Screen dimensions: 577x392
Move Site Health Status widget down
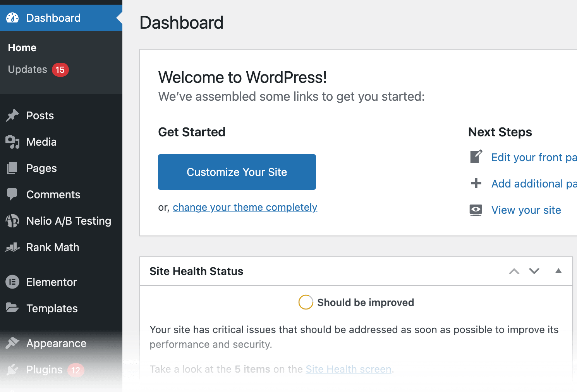tap(534, 271)
